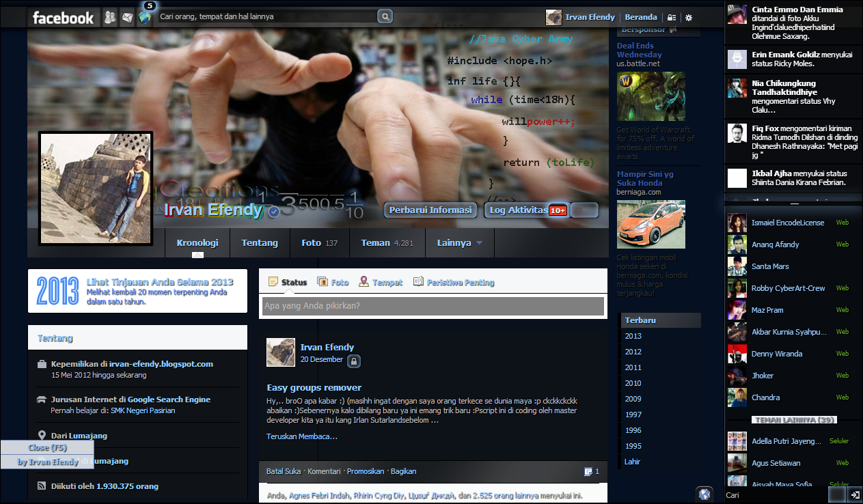863x504 pixels.
Task: Jump to 2009 in timeline navigator
Action: point(633,399)
